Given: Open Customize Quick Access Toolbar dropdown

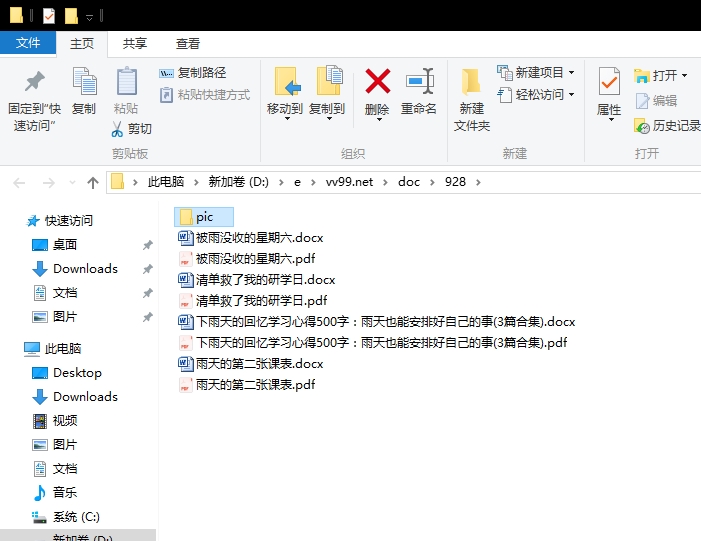Looking at the screenshot, I should (x=89, y=17).
